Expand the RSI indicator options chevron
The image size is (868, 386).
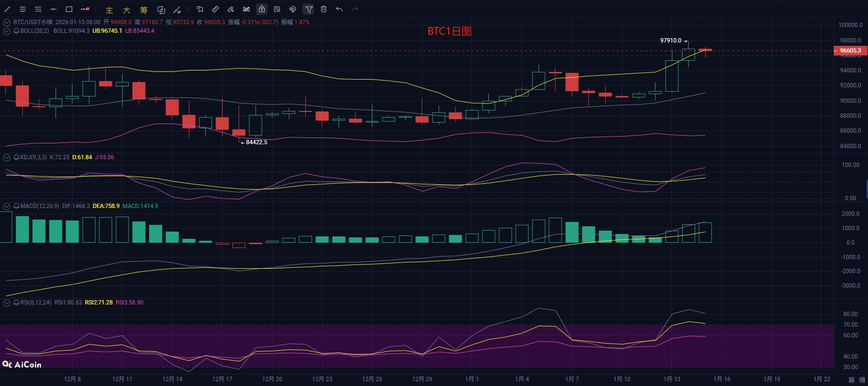(x=7, y=303)
